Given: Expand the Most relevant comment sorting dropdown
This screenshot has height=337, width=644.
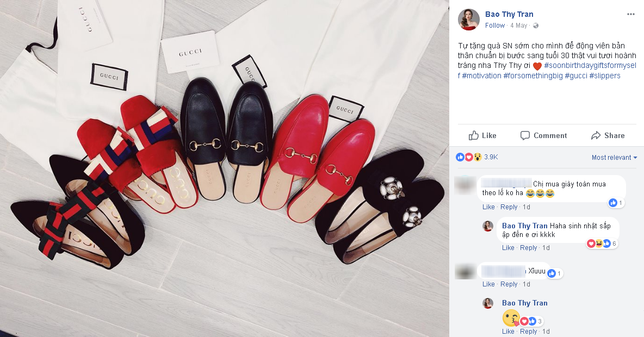Looking at the screenshot, I should pos(615,157).
